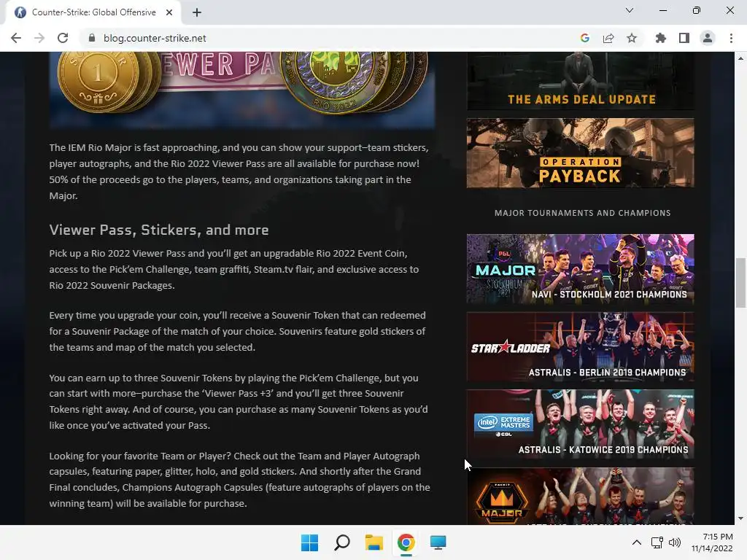Click the scrollbar up arrow
Screen dimensions: 747x560
pos(740,58)
